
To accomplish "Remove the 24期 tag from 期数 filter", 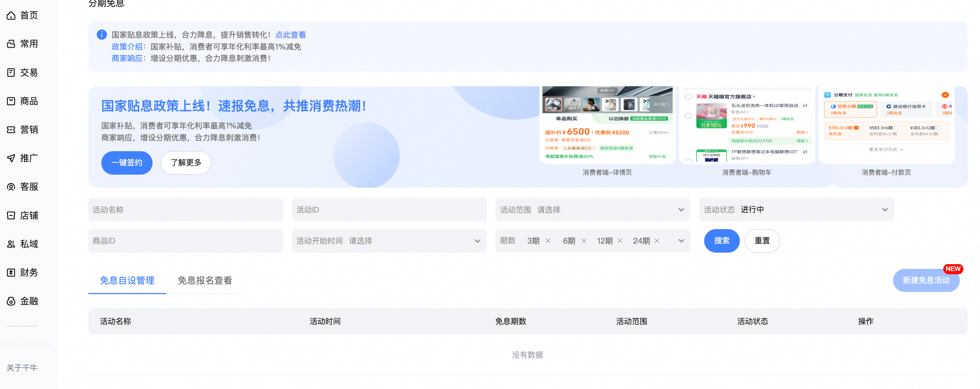I will coord(657,241).
